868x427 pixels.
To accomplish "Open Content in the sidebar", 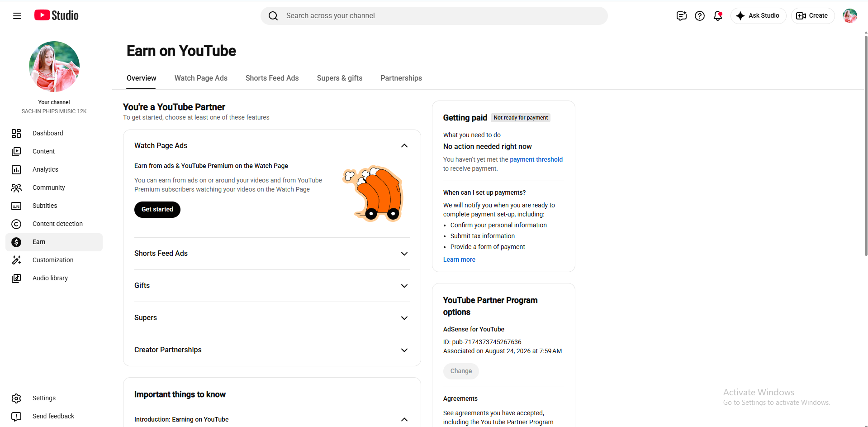I will coord(54,151).
